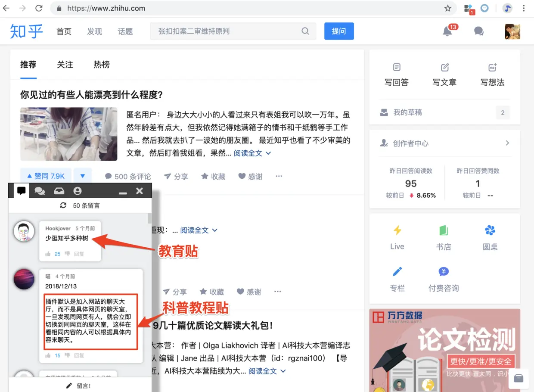Refresh the 50 条留言 message list
This screenshot has width=534, height=392.
point(63,205)
